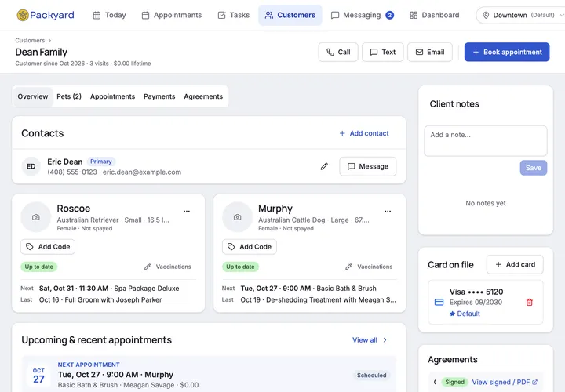Click the Packyard logo icon
This screenshot has width=565, height=392.
tap(22, 15)
